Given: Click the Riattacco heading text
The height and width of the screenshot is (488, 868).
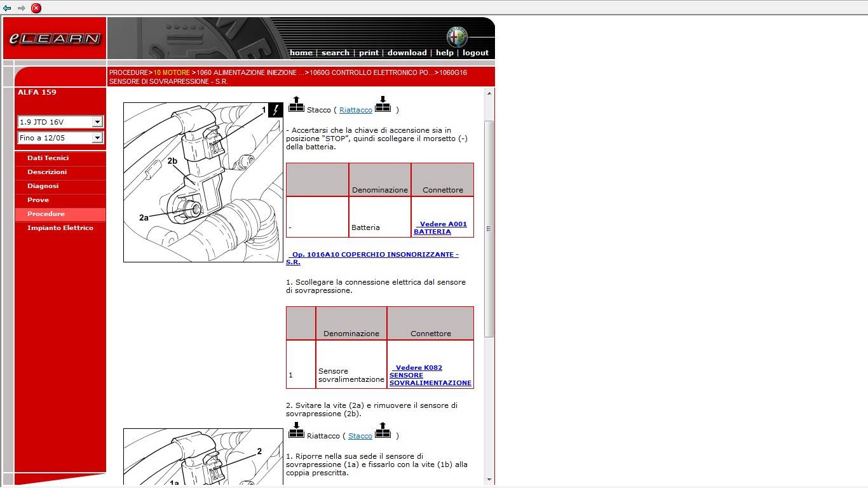Looking at the screenshot, I should click(323, 436).
